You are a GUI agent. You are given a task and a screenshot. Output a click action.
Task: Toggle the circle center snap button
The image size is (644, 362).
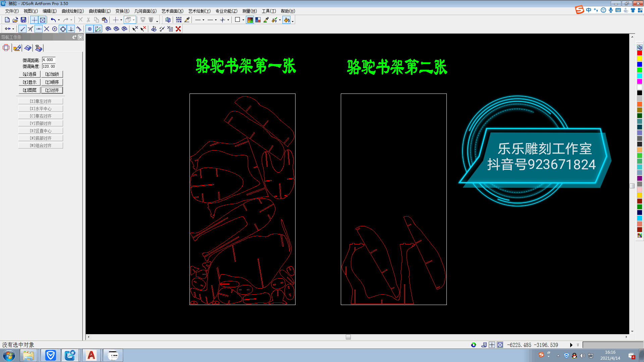(55, 29)
